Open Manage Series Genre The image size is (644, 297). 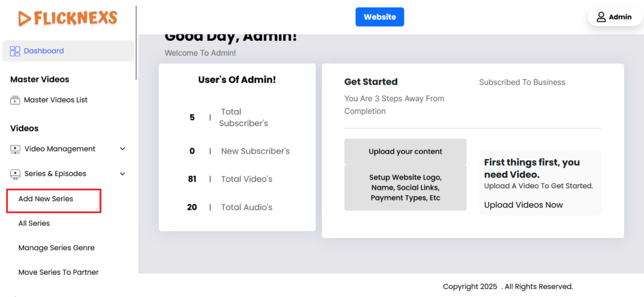pos(56,248)
